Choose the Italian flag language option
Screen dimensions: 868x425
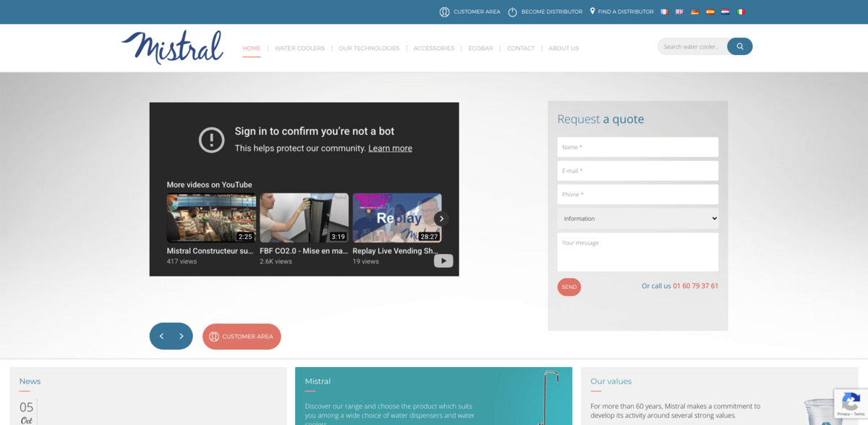740,12
